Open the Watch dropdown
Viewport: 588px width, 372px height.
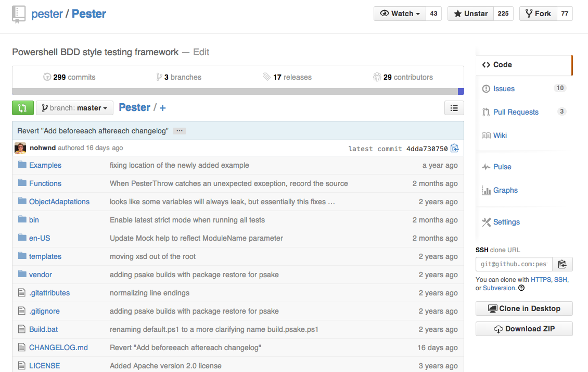pyautogui.click(x=400, y=14)
